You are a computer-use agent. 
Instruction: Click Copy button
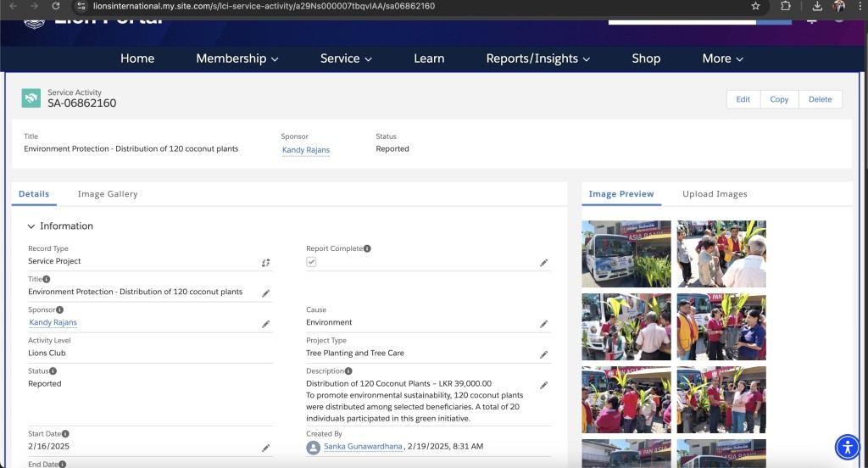779,99
